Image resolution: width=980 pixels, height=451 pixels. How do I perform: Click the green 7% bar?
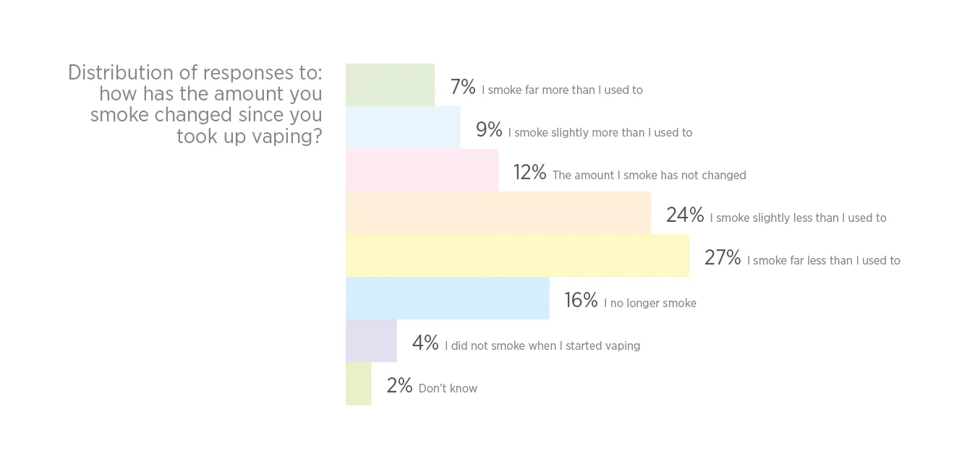click(390, 85)
